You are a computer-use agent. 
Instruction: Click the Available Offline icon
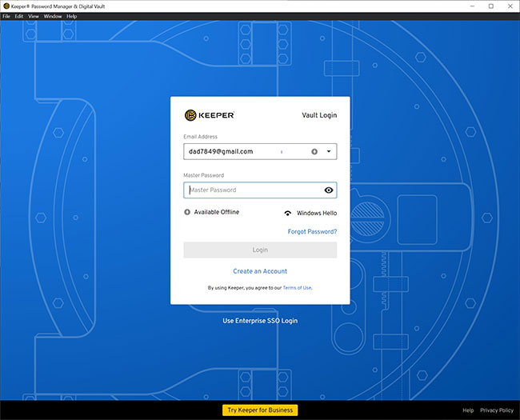187,212
